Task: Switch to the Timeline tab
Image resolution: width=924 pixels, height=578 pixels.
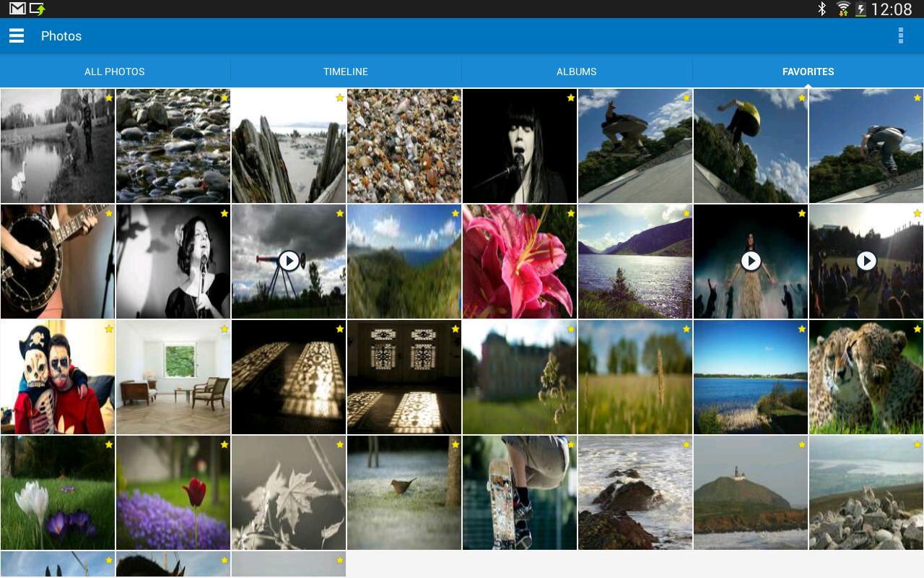Action: tap(346, 72)
